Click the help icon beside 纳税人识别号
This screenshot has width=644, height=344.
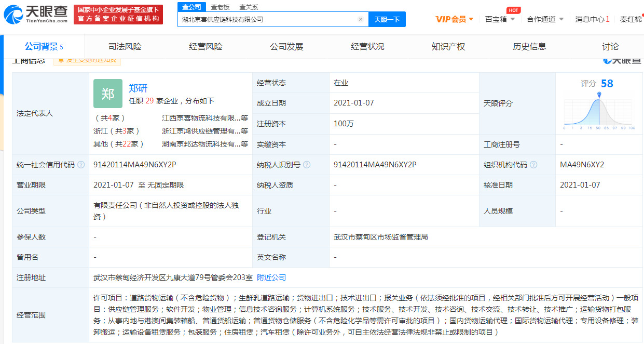tap(307, 165)
